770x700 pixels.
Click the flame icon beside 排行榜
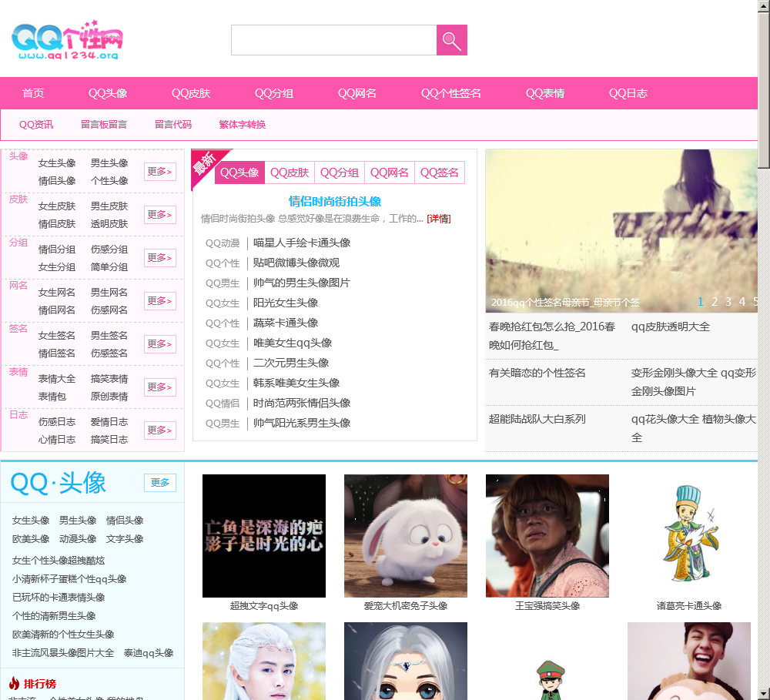(14, 683)
